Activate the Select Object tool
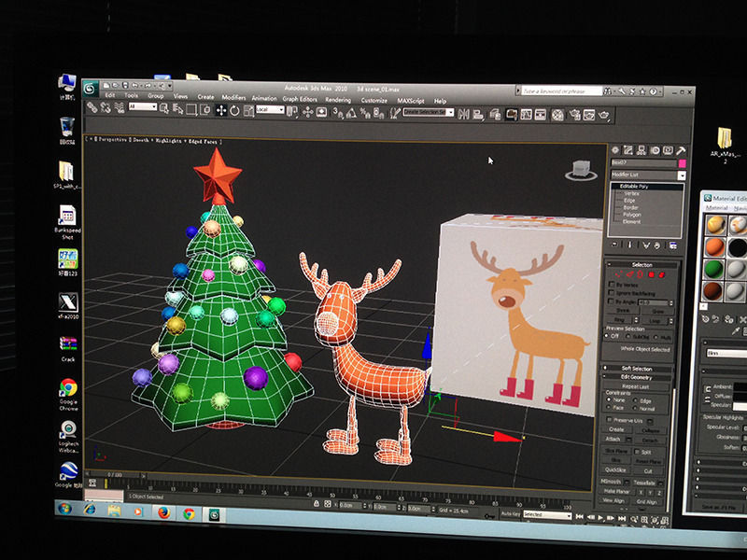Viewport: 747px width, 560px height. [164, 109]
